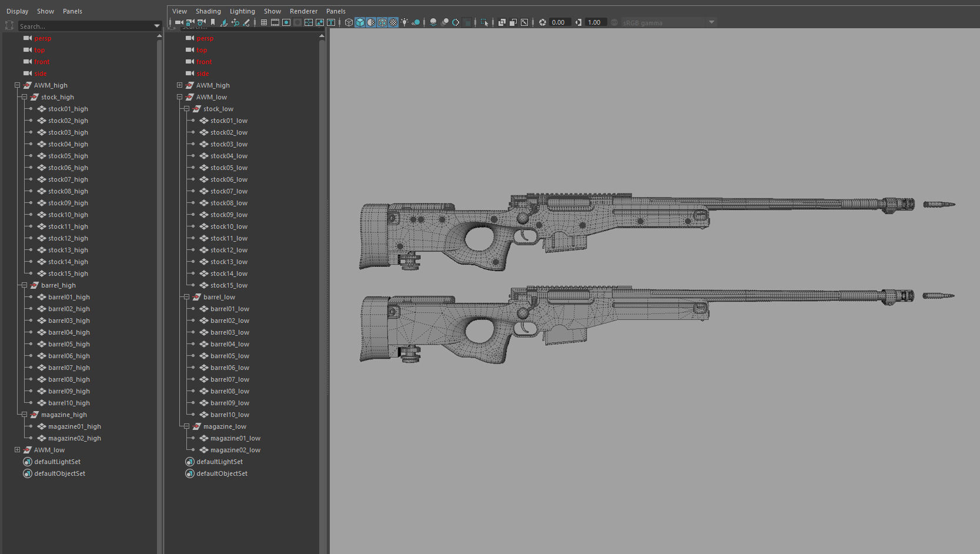980x554 pixels.
Task: Collapse magazine_low group in second outliner
Action: [x=186, y=426]
